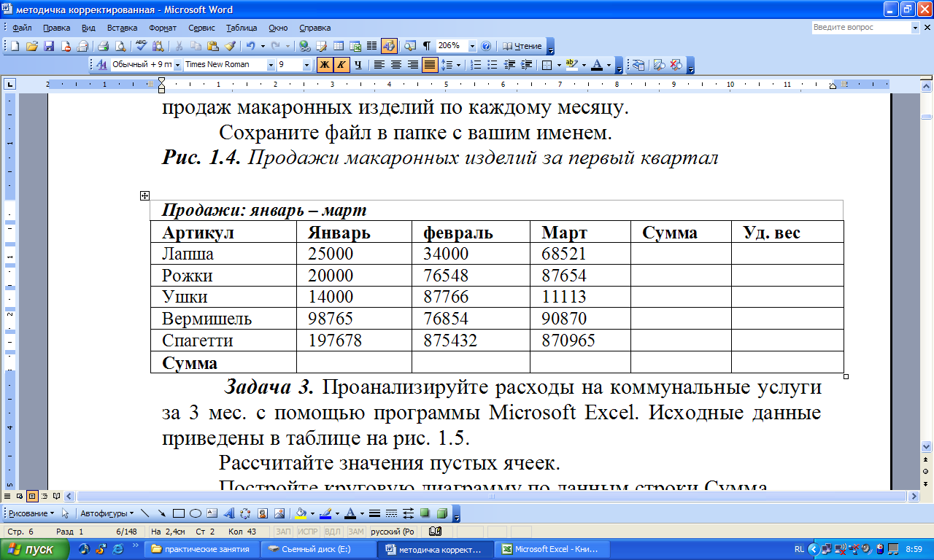This screenshot has height=560, width=934.
Task: Open the Правка menu
Action: (56, 28)
